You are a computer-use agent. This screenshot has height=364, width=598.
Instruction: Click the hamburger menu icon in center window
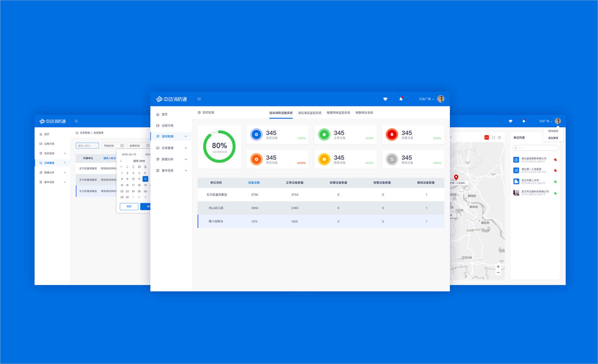(x=199, y=99)
